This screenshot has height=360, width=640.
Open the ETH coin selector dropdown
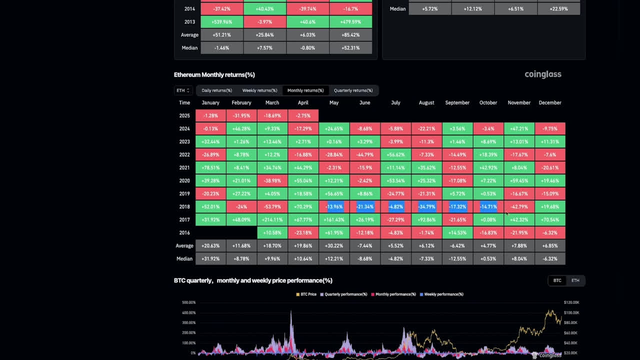pos(183,91)
